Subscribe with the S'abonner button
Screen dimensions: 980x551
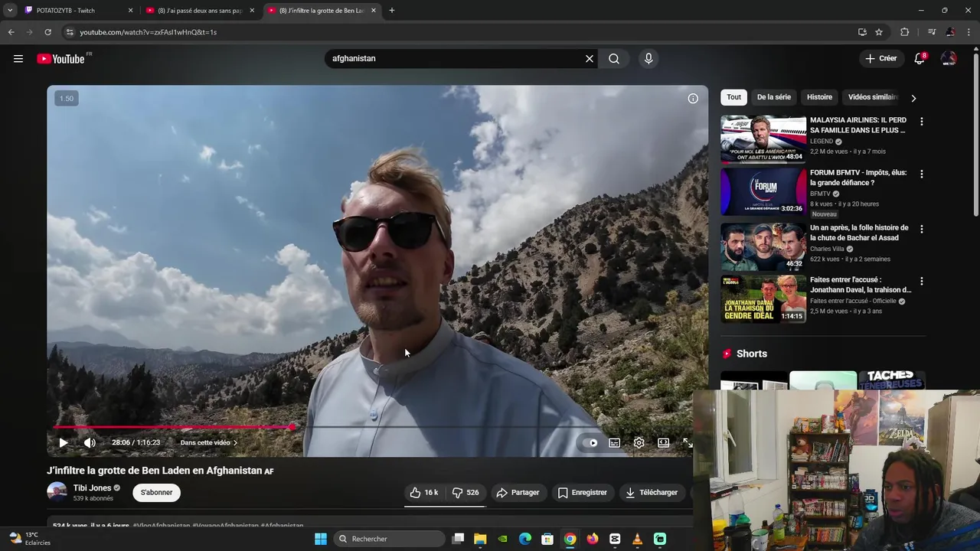coord(156,492)
